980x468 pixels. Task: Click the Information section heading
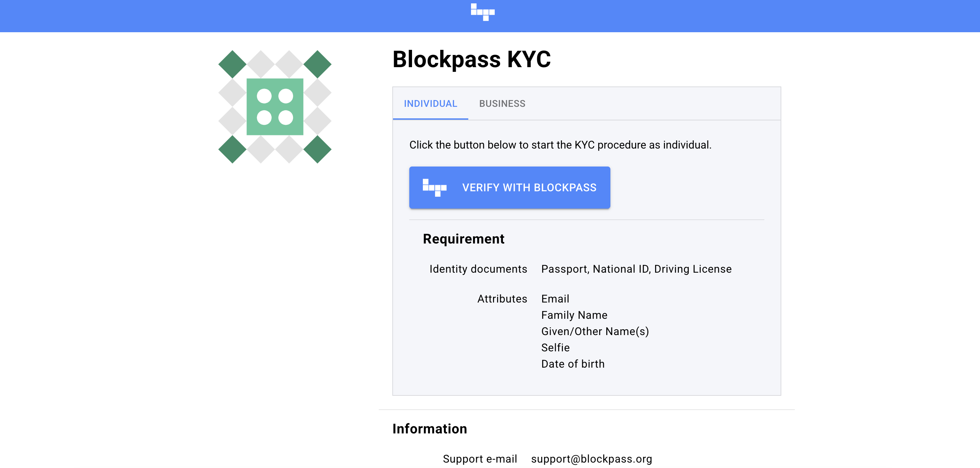point(430,429)
